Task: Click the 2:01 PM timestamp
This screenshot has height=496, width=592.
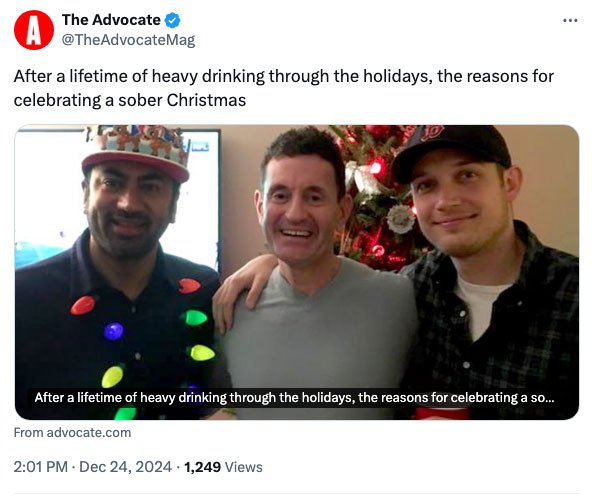Action: click(x=41, y=467)
